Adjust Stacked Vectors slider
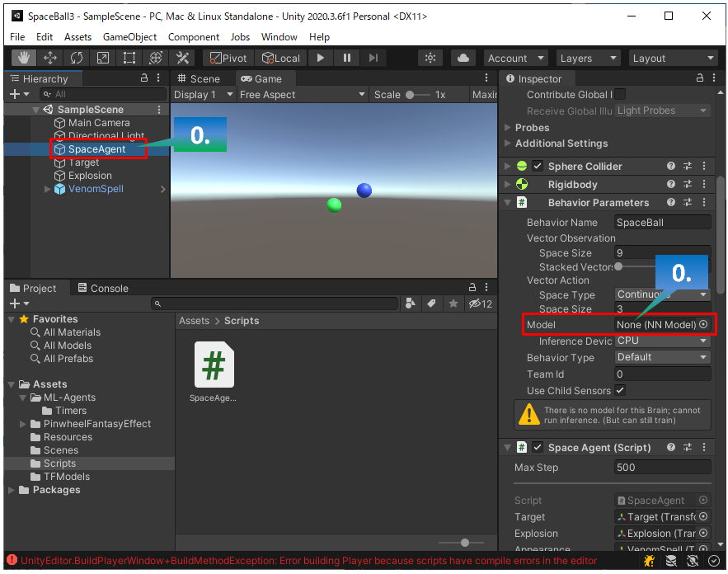This screenshot has height=574, width=728. (634, 266)
